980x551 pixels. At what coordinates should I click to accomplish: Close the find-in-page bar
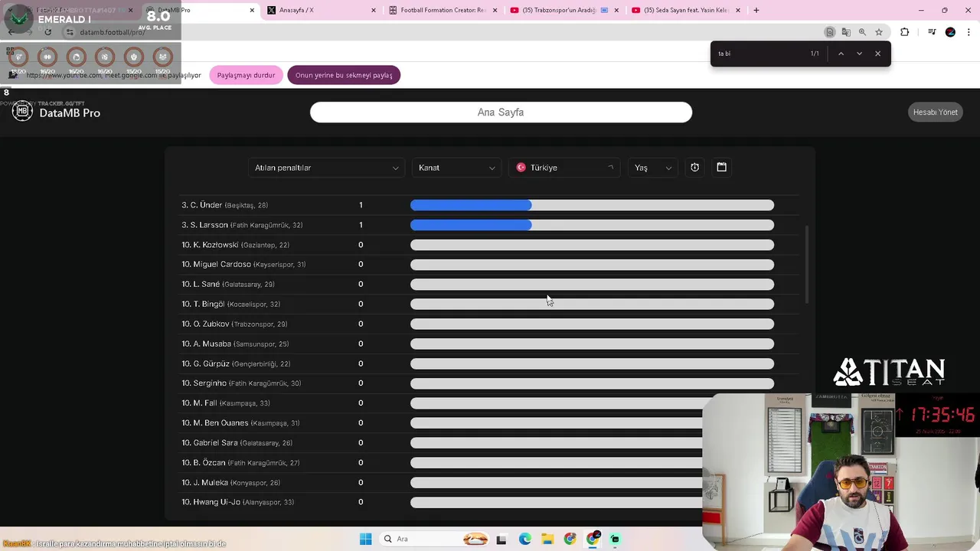(877, 54)
